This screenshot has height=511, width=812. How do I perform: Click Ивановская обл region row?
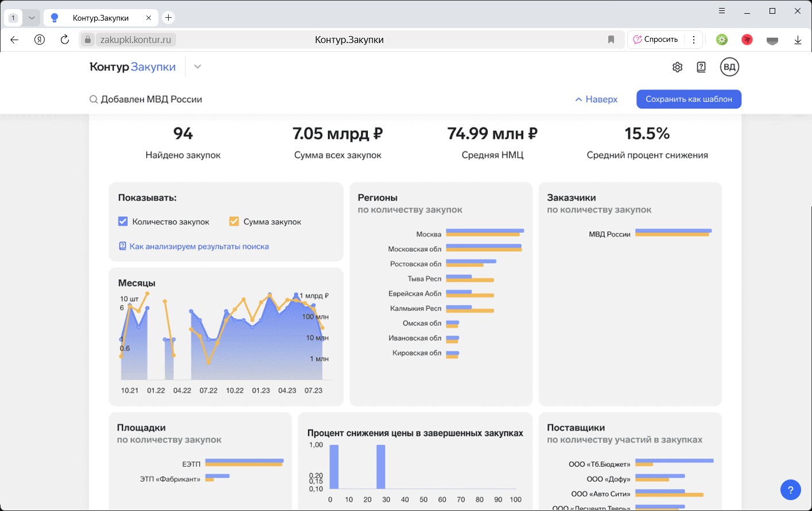(424, 338)
